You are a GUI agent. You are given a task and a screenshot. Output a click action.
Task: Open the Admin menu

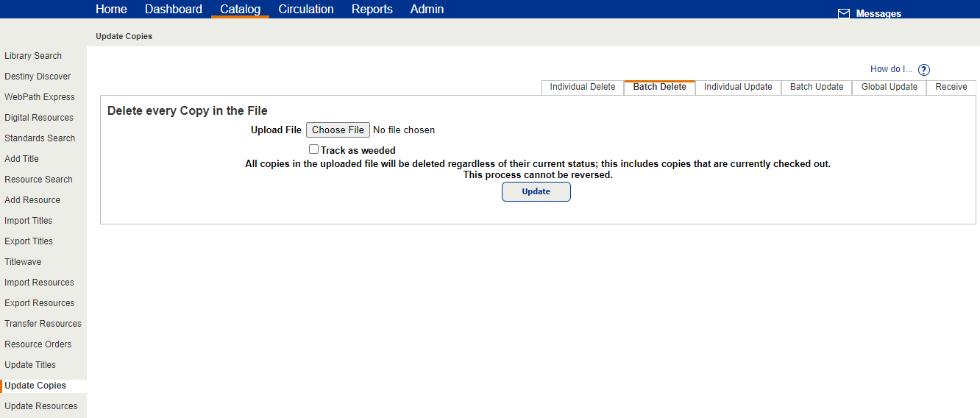(427, 10)
